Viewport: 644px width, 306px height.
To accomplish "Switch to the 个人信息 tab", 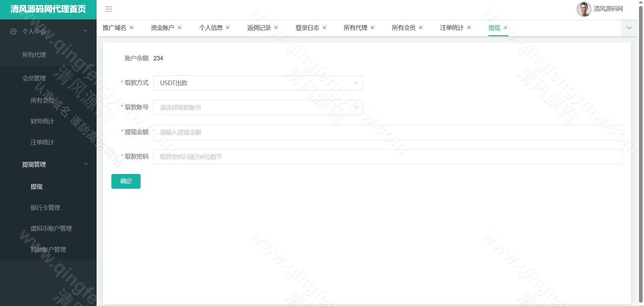I will point(211,28).
